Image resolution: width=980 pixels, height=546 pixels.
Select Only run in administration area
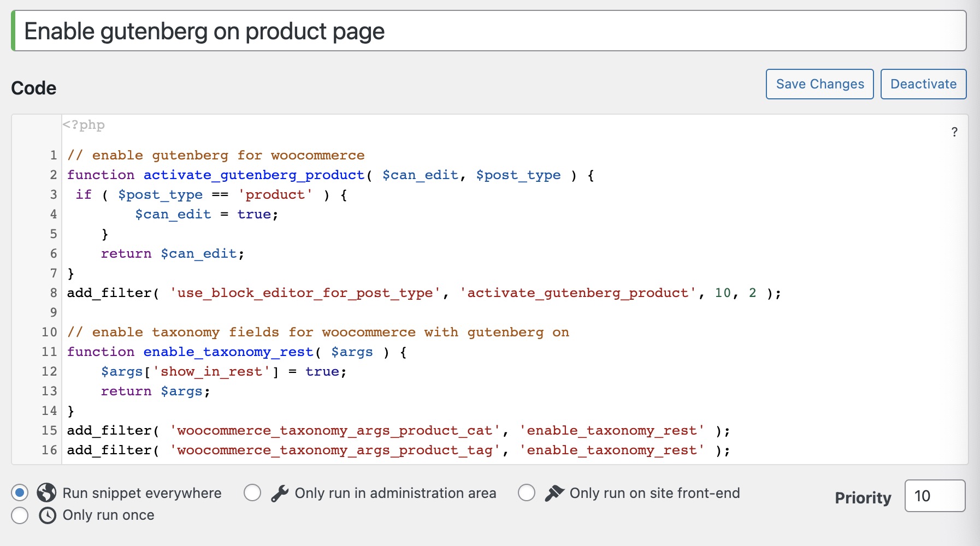252,492
